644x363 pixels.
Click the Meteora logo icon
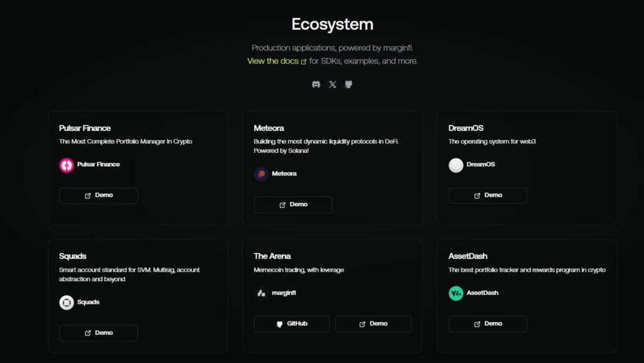[262, 174]
